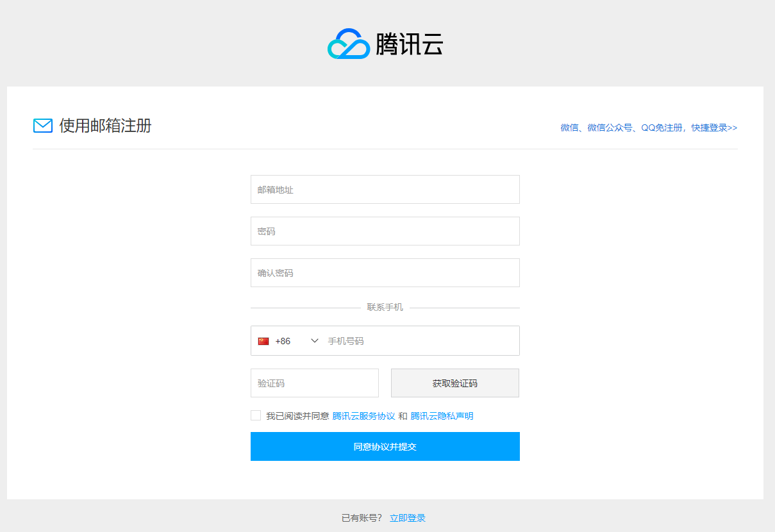Click the 立即登录 login link
The height and width of the screenshot is (532, 775).
pos(408,518)
